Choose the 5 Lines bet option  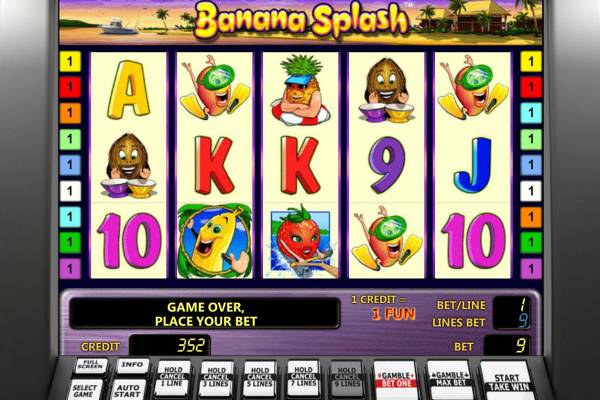260,378
